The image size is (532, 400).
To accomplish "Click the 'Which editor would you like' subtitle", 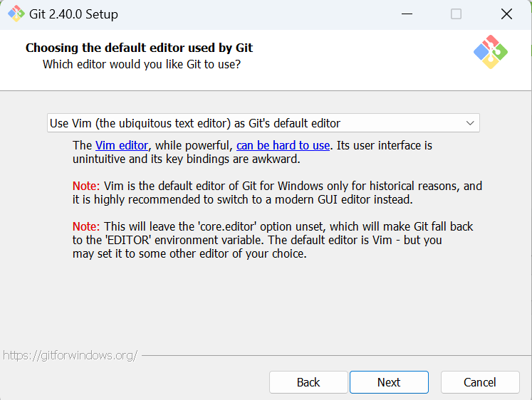I will point(142,64).
